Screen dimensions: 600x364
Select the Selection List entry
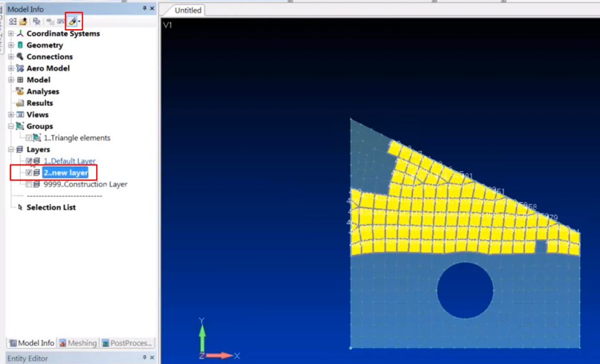coord(51,207)
